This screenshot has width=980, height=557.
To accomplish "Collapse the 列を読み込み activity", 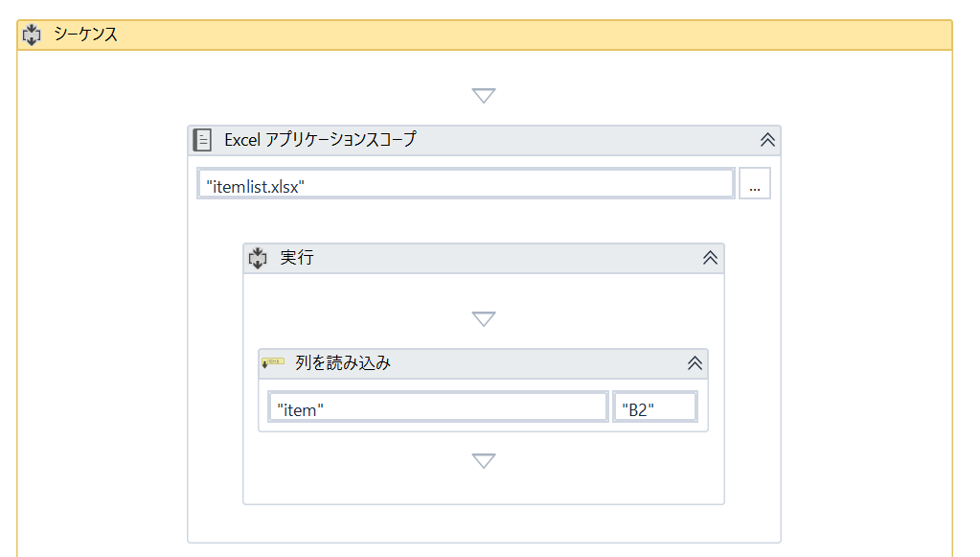I will click(x=695, y=363).
